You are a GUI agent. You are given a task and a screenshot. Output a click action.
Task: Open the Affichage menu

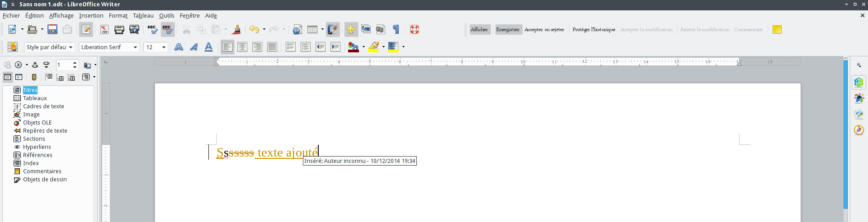[x=61, y=15]
